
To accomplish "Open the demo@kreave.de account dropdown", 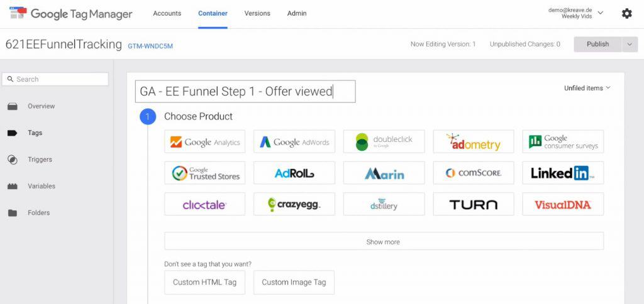I will [576, 13].
